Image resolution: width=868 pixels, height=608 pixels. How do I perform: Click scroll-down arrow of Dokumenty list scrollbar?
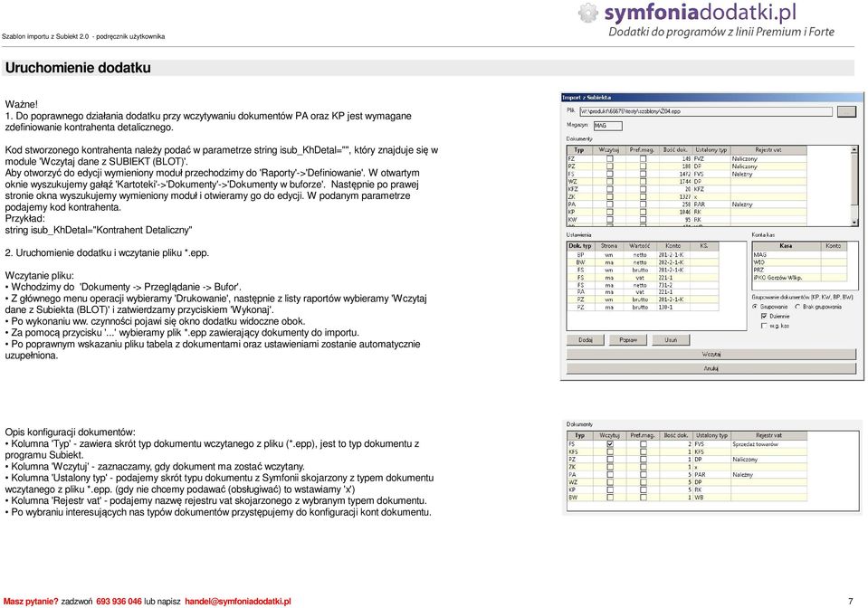click(854, 223)
